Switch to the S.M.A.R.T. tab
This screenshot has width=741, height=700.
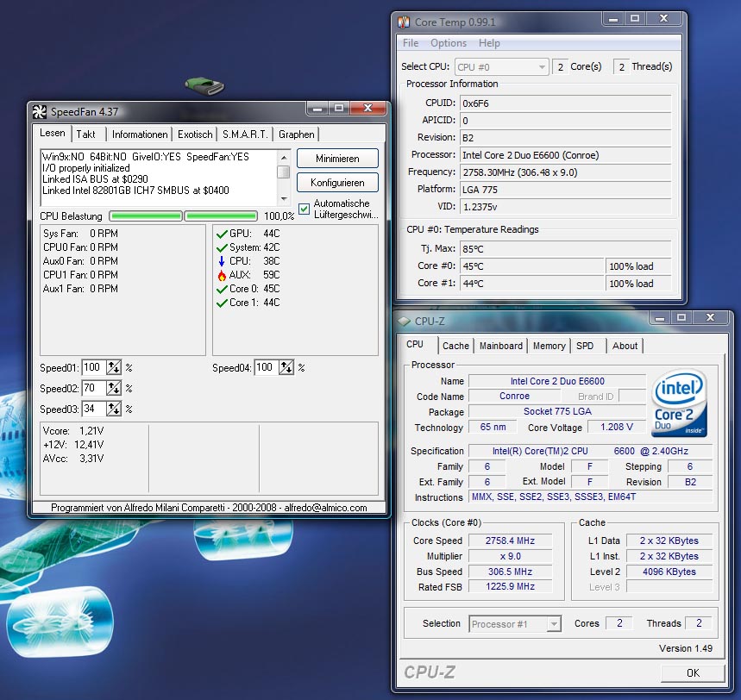click(x=245, y=134)
